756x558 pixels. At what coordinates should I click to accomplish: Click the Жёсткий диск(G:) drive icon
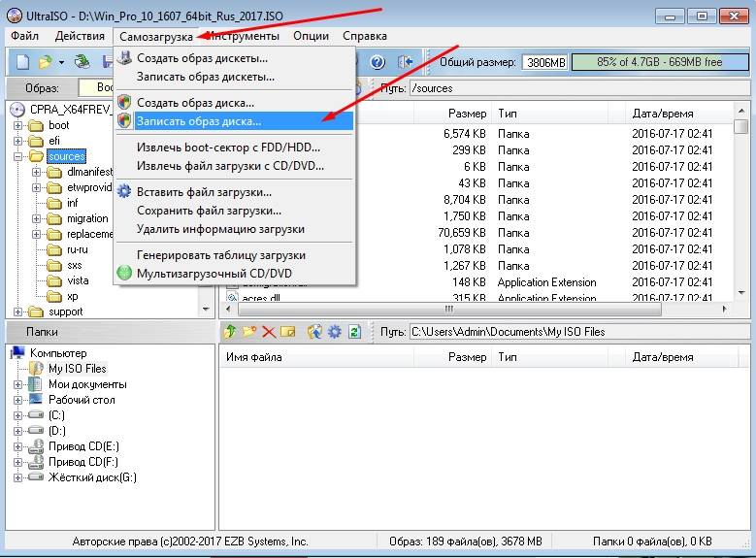point(36,477)
